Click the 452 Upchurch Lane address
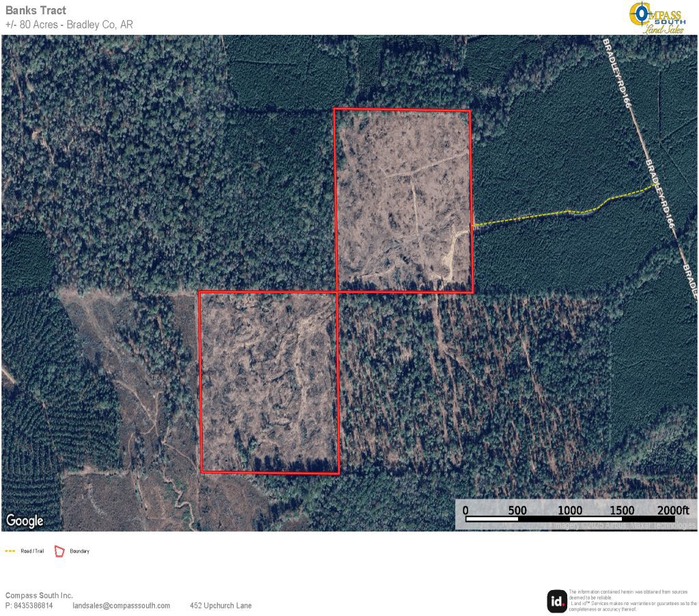The width and height of the screenshot is (699, 616). 220,606
